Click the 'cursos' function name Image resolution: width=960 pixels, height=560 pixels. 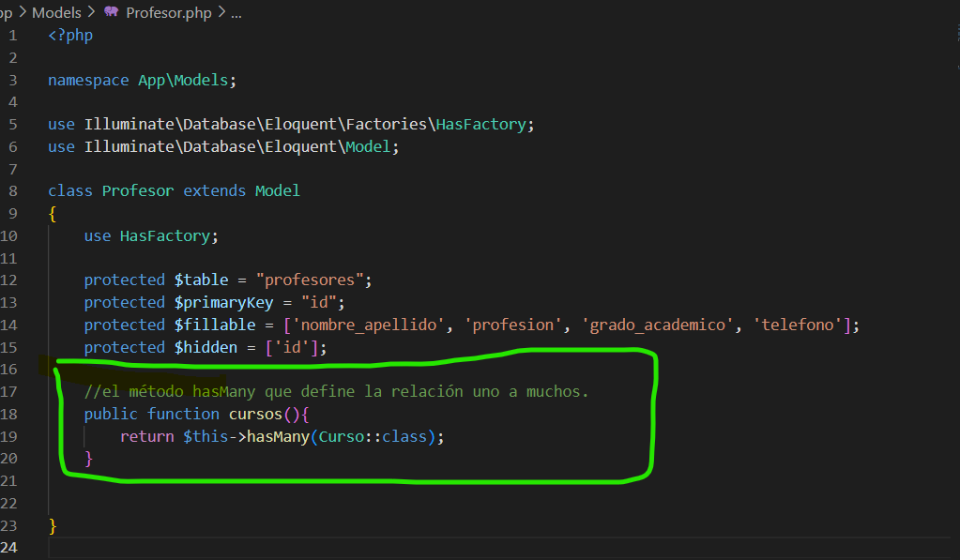click(255, 415)
